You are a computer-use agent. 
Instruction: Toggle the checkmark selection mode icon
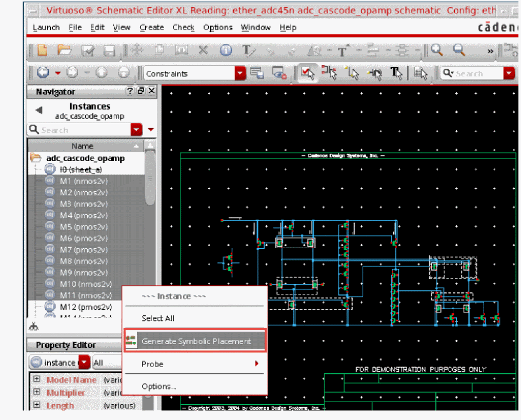point(308,73)
